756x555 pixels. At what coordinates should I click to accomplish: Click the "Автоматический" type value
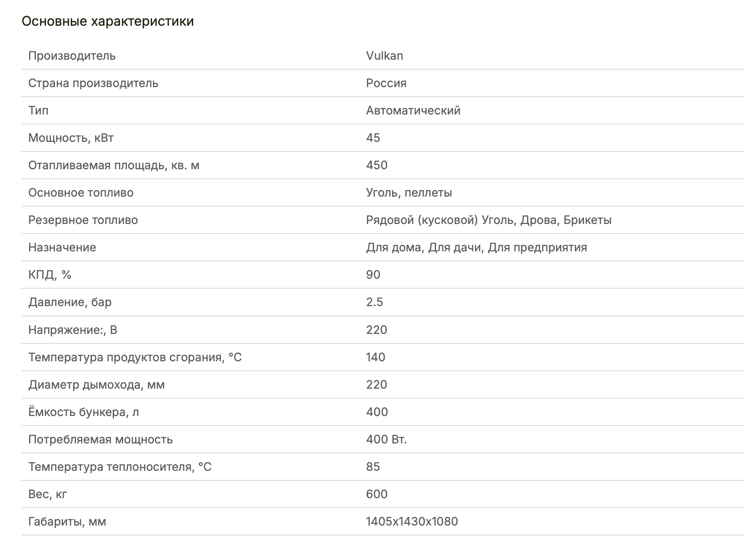[x=413, y=110]
